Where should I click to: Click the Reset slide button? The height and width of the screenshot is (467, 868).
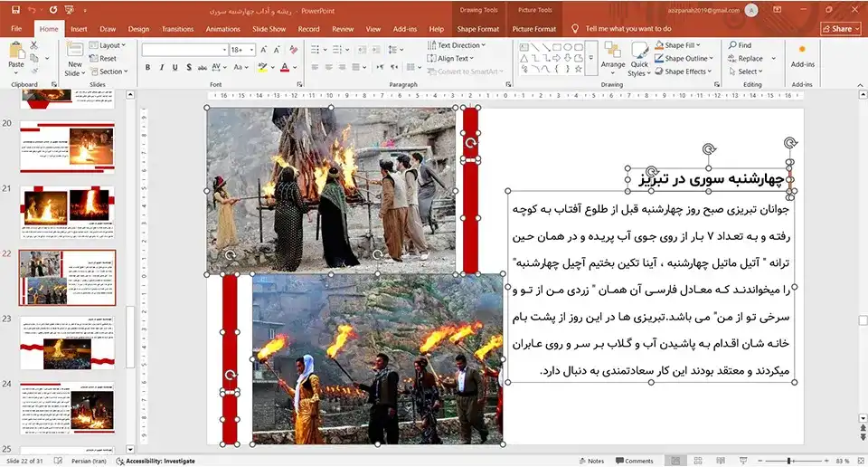(x=103, y=58)
